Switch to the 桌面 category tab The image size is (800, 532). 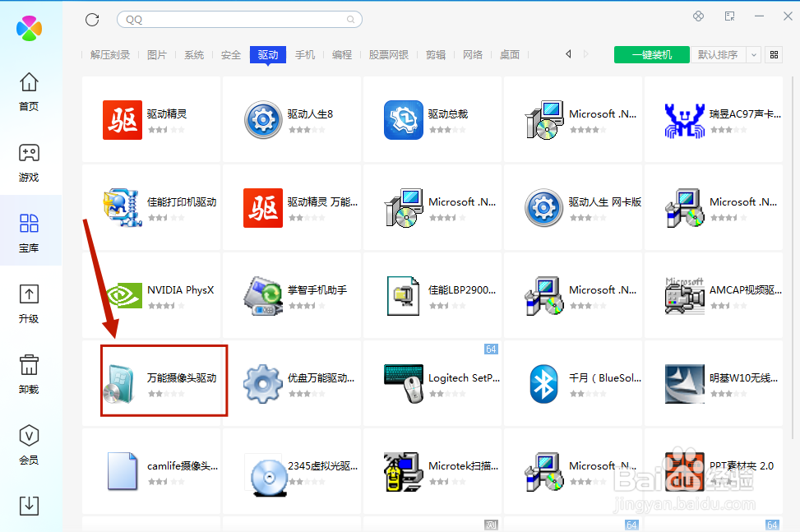(x=510, y=54)
